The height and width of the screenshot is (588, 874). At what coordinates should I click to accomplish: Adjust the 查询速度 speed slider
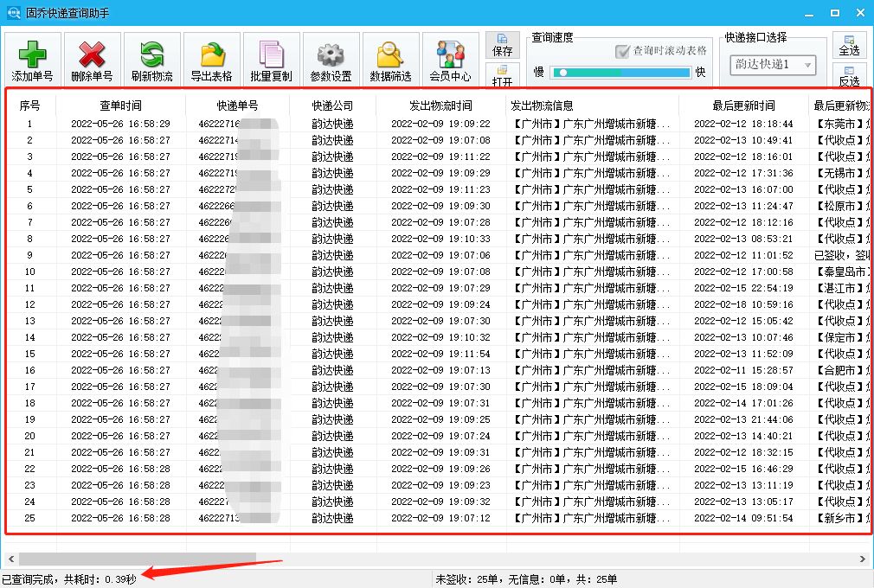(x=620, y=73)
